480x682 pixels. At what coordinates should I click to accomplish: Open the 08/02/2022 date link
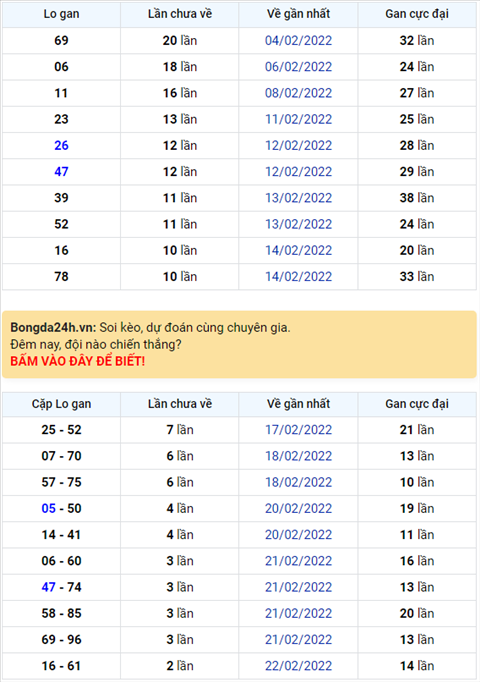(298, 93)
